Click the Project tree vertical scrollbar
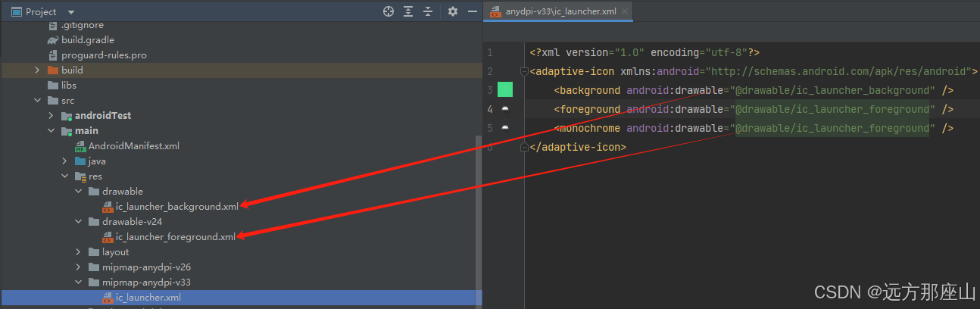980x309 pixels. (479, 220)
